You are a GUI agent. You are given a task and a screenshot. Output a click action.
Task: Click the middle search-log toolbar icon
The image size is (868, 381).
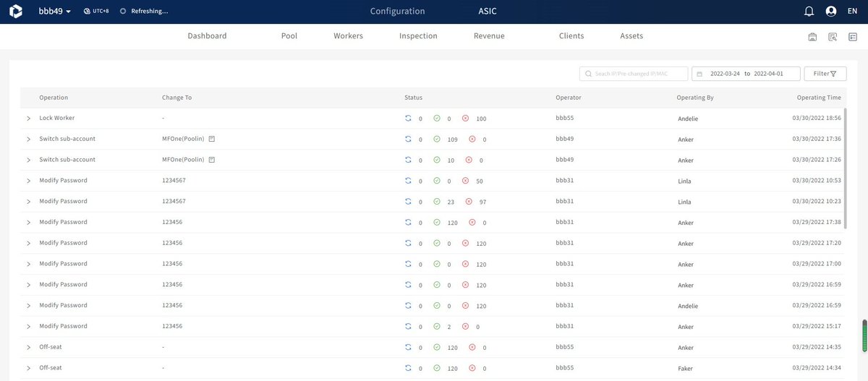[x=833, y=36]
